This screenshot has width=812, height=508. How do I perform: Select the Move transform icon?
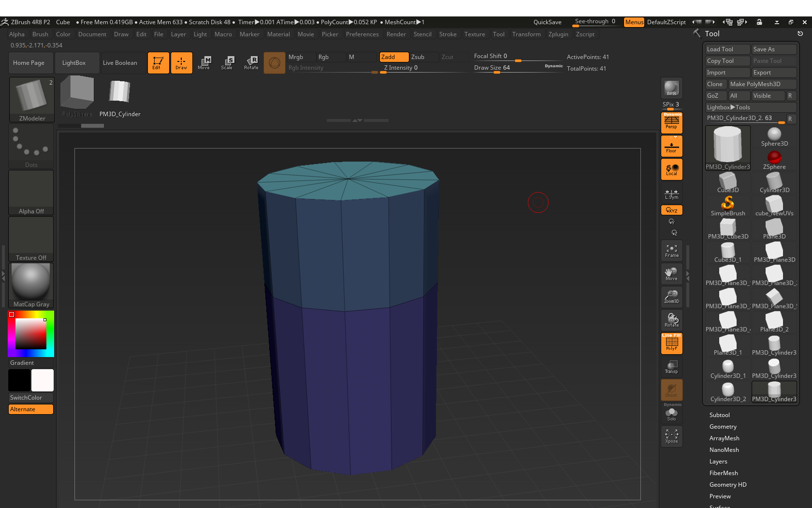pyautogui.click(x=204, y=63)
